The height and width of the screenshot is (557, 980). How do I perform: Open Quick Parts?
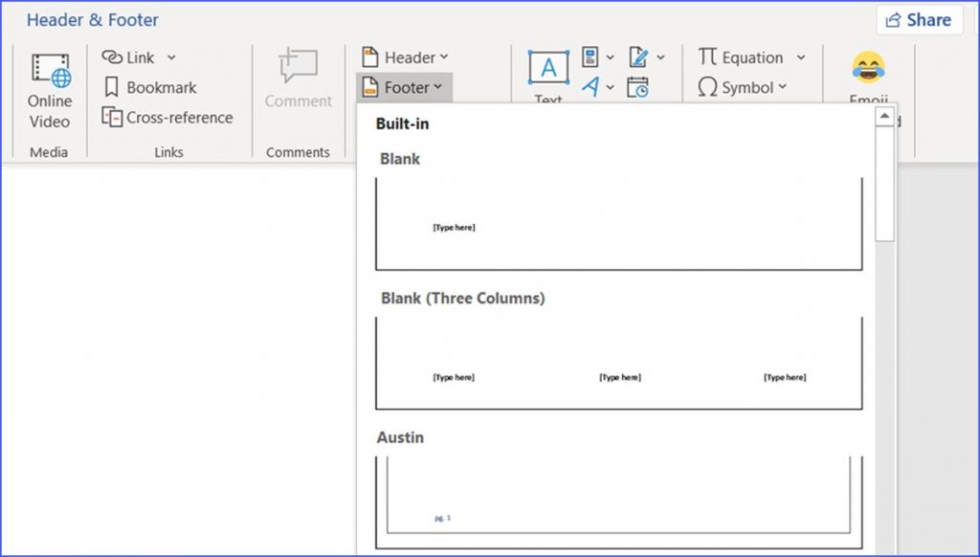click(590, 57)
